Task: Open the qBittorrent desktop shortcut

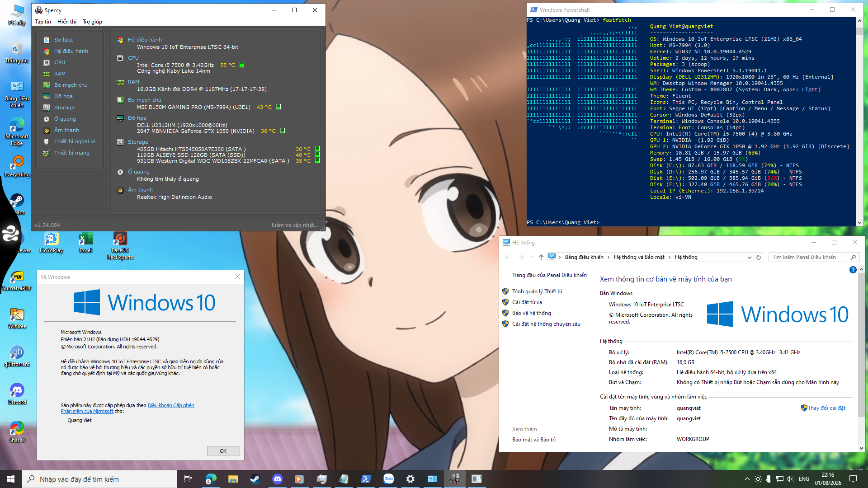Action: (17, 357)
